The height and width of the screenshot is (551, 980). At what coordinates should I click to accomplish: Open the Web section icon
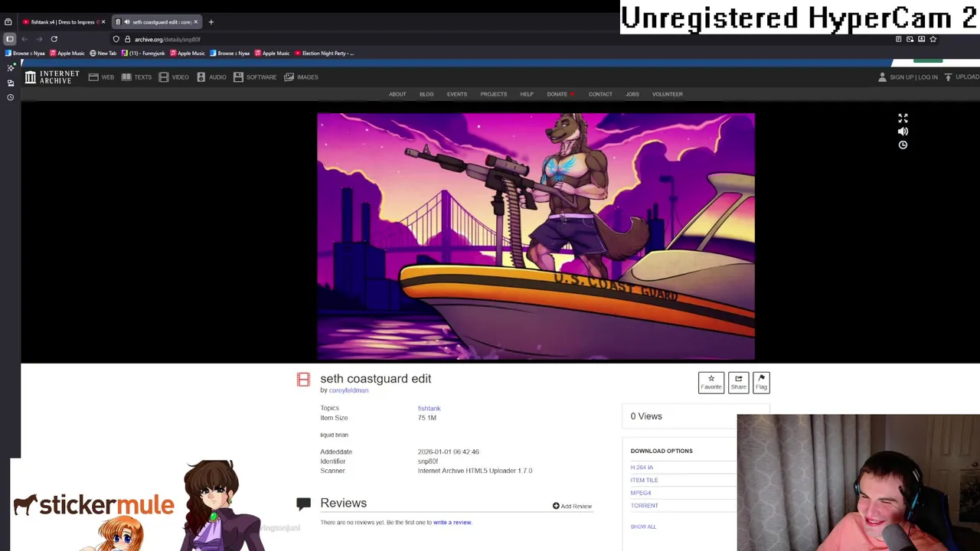pos(93,77)
